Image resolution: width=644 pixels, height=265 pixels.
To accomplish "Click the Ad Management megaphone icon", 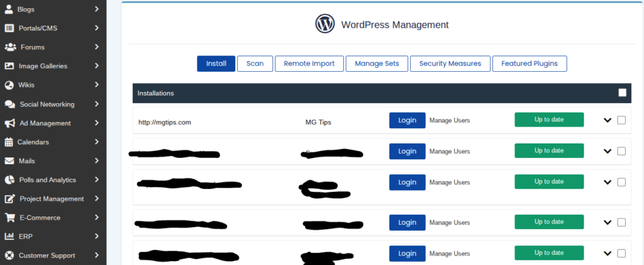I will pos(10,123).
